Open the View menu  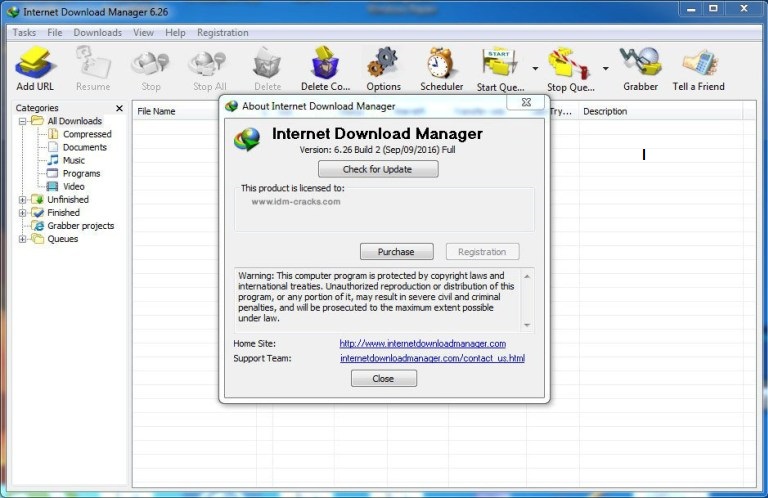coord(143,32)
